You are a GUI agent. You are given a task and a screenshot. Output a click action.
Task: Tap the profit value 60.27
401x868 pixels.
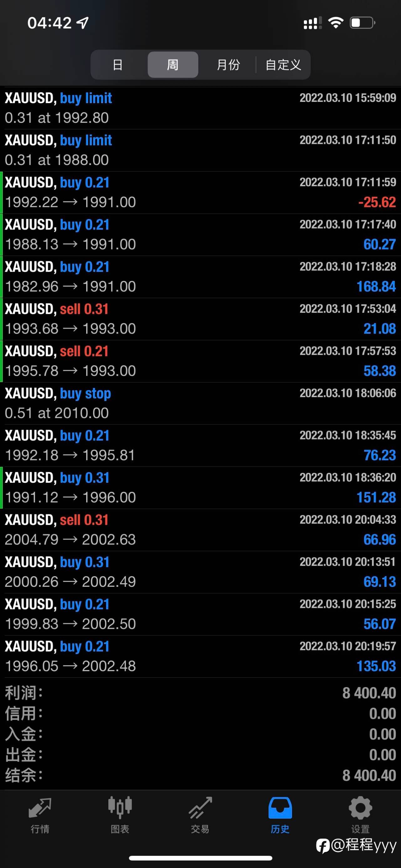point(379,244)
